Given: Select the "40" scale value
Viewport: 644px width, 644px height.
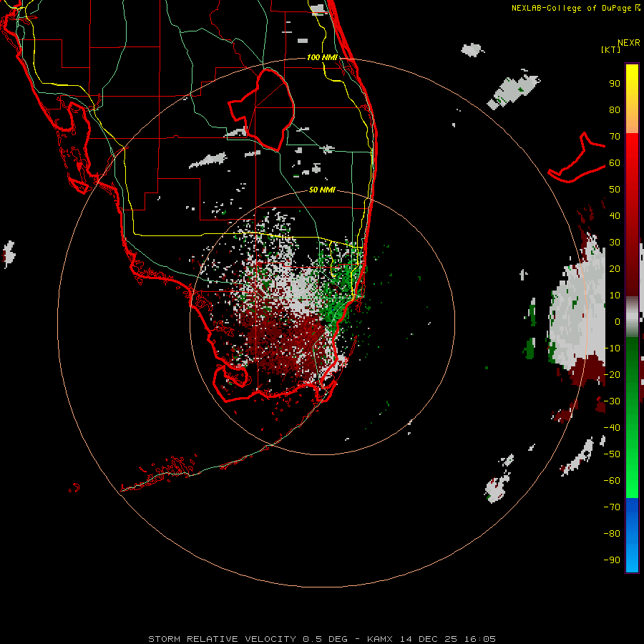Looking at the screenshot, I should tap(615, 215).
